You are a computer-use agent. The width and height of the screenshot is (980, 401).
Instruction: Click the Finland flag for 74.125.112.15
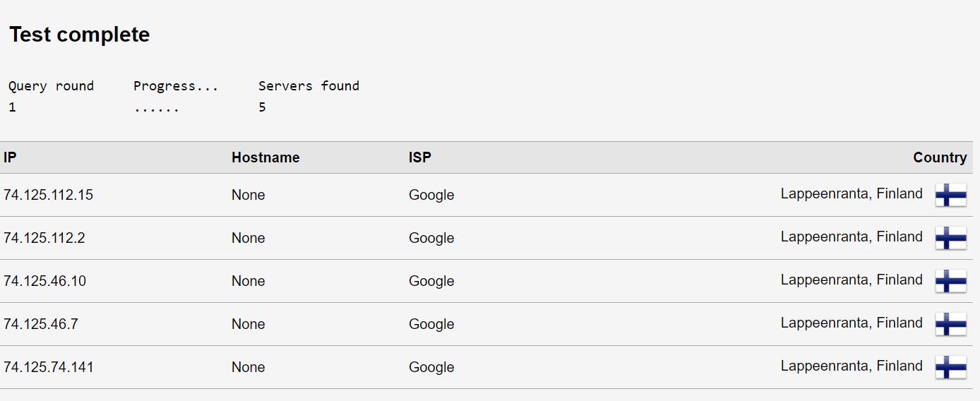pos(950,195)
